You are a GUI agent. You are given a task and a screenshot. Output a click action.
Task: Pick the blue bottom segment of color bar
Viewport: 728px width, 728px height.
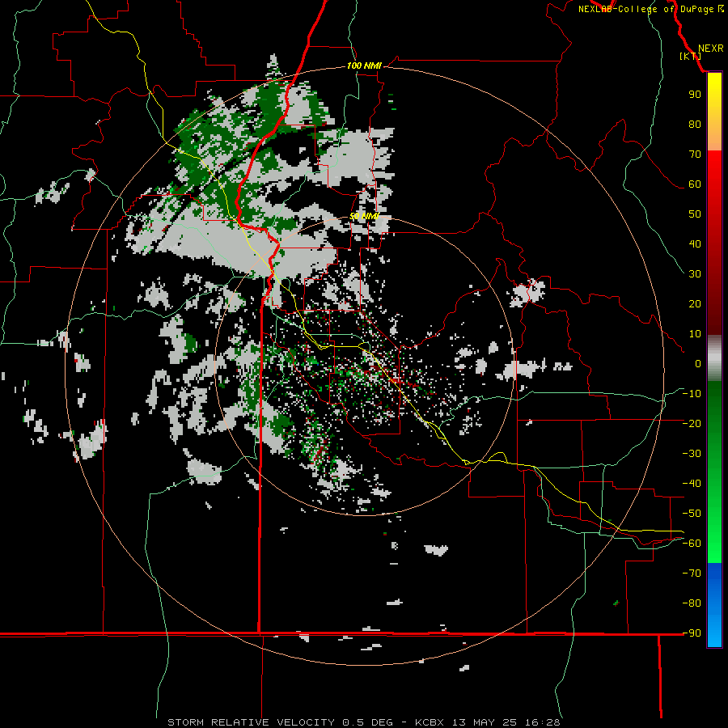(x=714, y=605)
